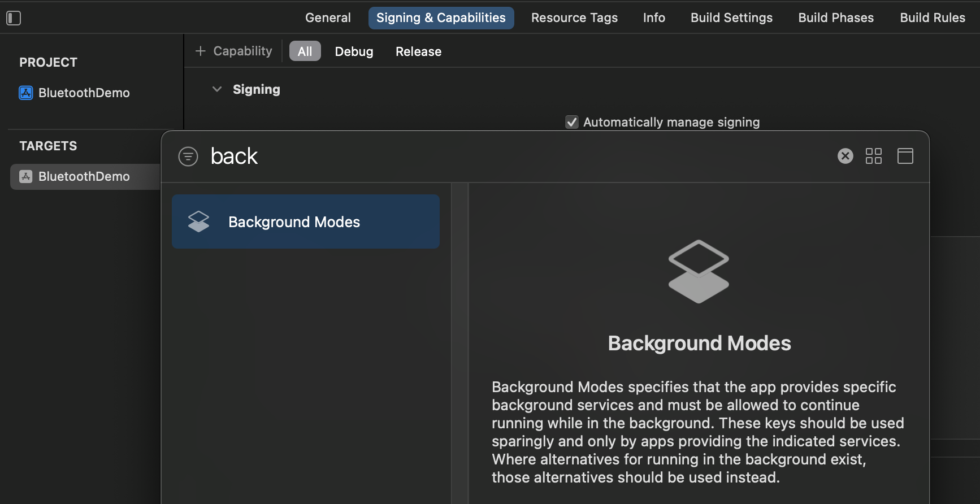Viewport: 980px width, 504px height.
Task: Open the Build Phases tab
Action: coord(835,18)
